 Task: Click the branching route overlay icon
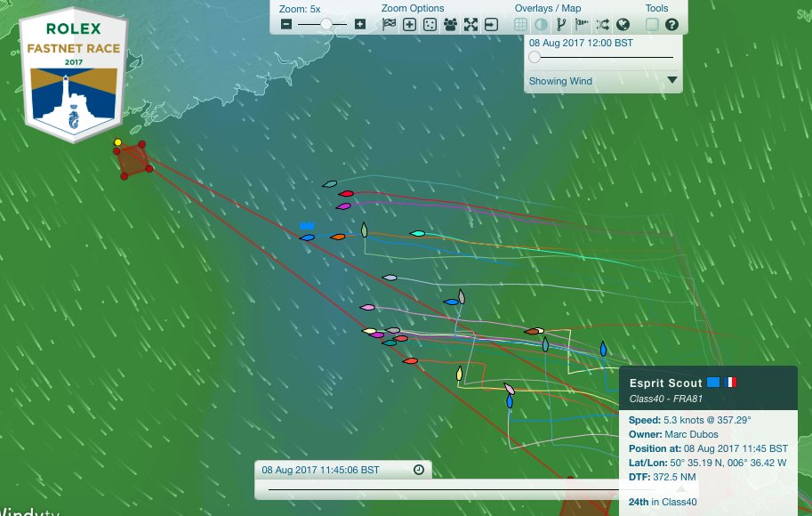[x=561, y=24]
